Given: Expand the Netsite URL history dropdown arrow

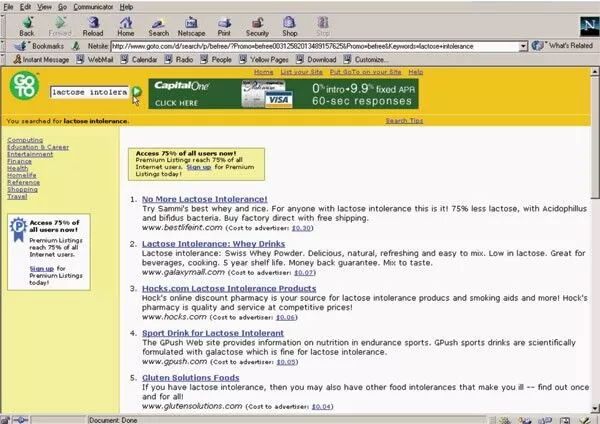Looking at the screenshot, I should (x=522, y=45).
